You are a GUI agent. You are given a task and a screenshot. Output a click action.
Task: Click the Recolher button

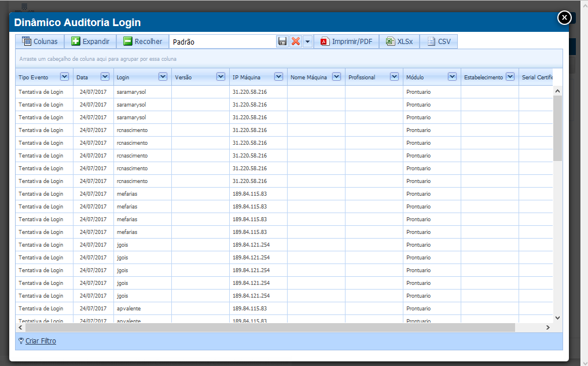point(143,41)
